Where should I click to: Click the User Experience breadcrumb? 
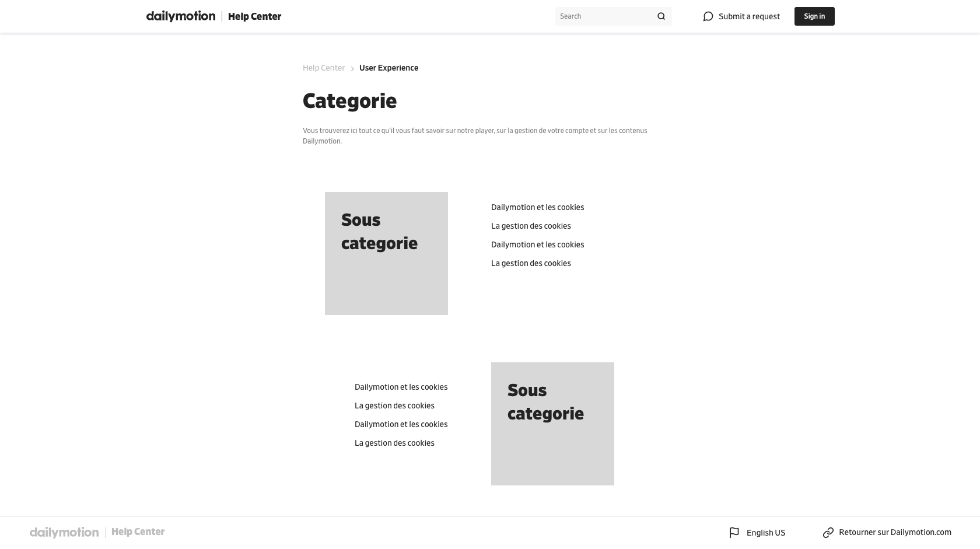point(388,68)
